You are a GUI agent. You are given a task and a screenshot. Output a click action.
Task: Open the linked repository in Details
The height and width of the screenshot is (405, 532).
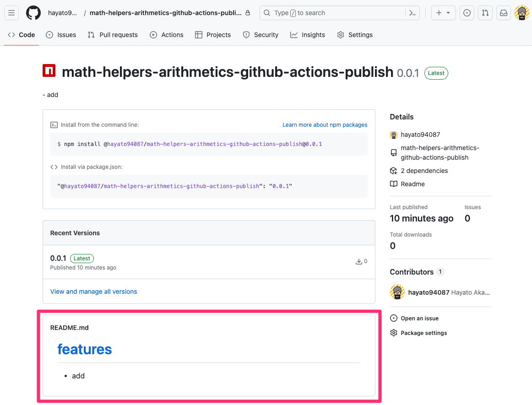(x=440, y=153)
